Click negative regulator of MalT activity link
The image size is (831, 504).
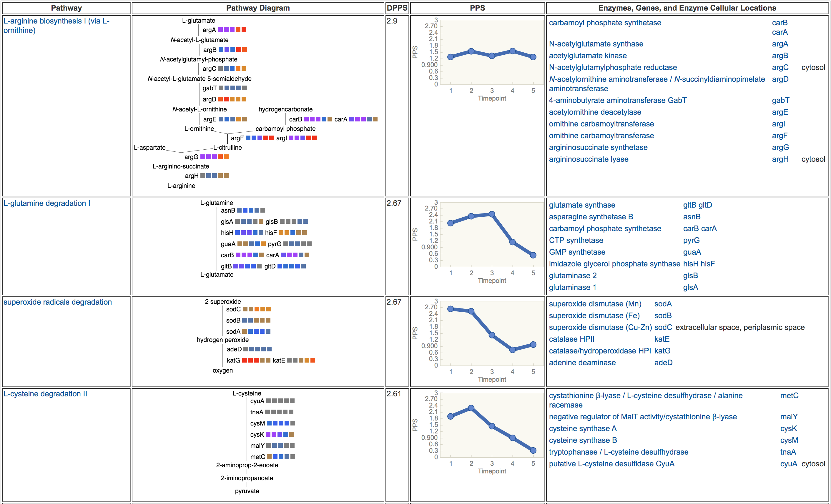pos(642,417)
